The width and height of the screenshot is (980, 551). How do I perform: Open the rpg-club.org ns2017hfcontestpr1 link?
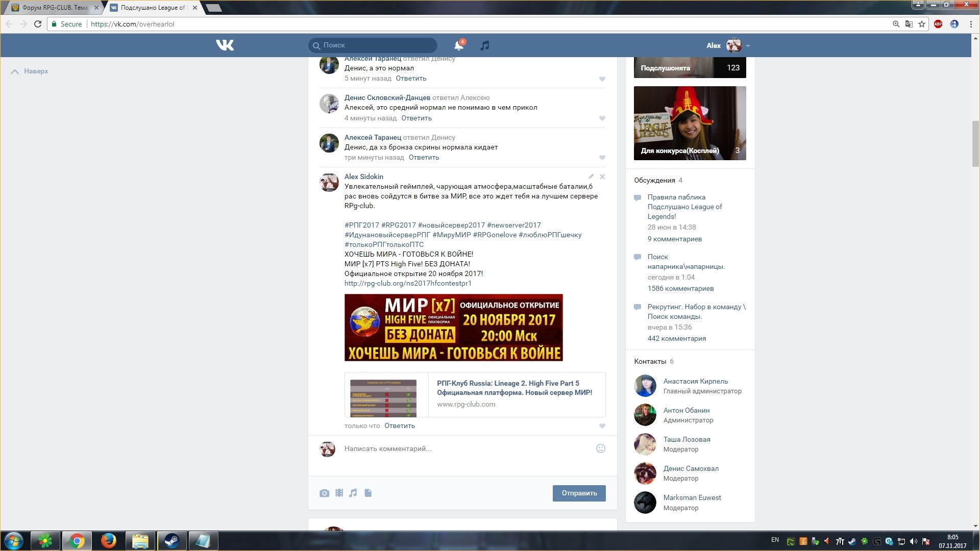point(408,283)
